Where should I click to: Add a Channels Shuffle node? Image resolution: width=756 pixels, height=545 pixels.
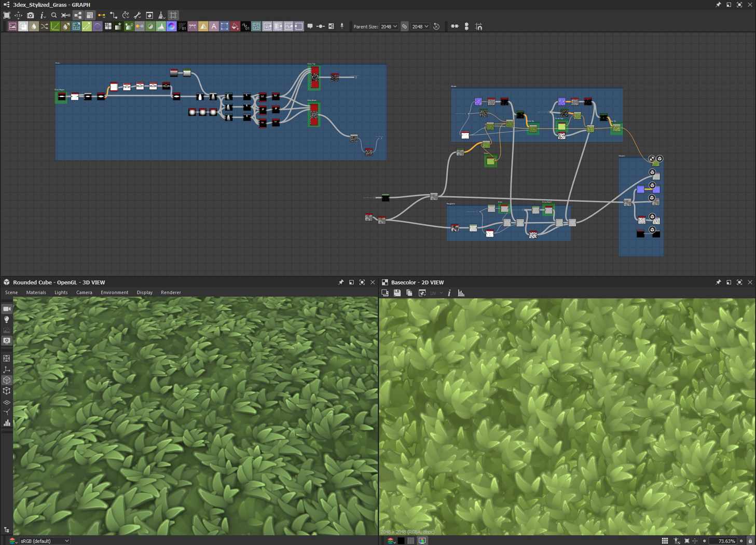[x=45, y=26]
